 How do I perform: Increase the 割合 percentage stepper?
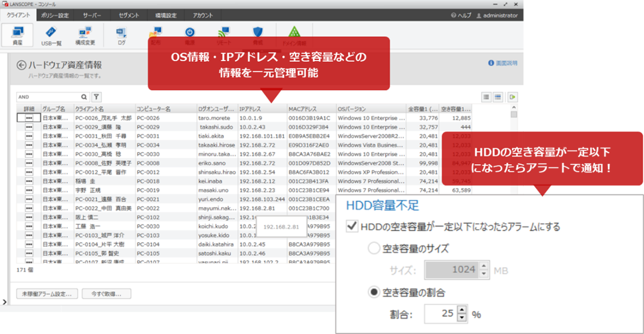pyautogui.click(x=462, y=310)
